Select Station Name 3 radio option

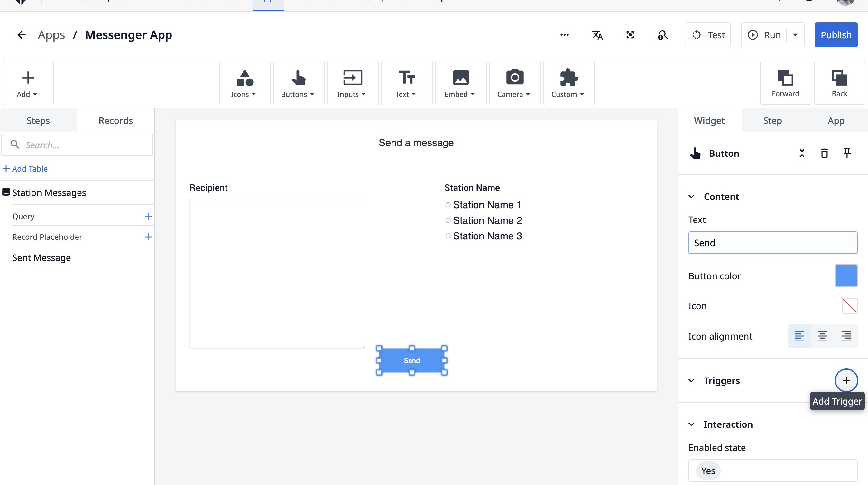pyautogui.click(x=448, y=236)
